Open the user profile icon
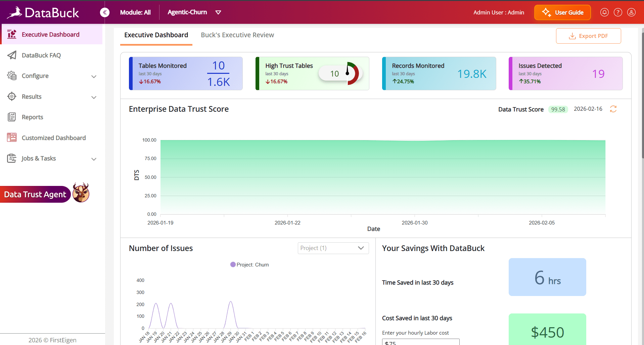The height and width of the screenshot is (345, 644). click(631, 12)
